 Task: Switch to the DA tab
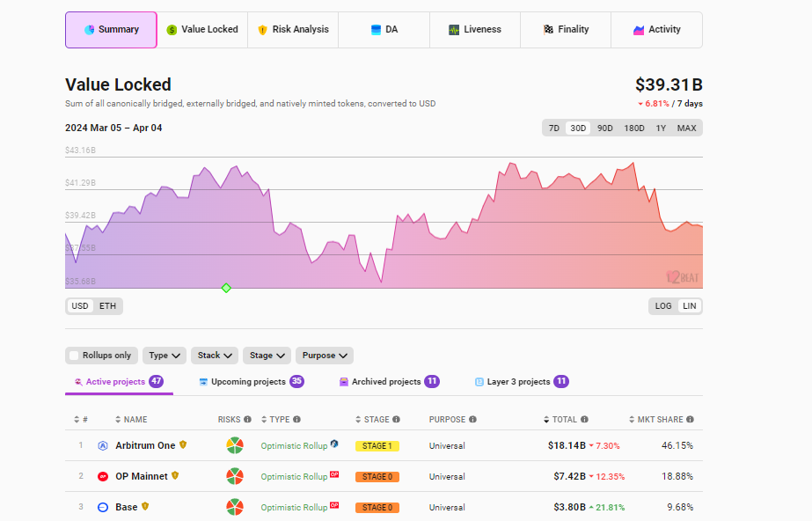coord(384,30)
